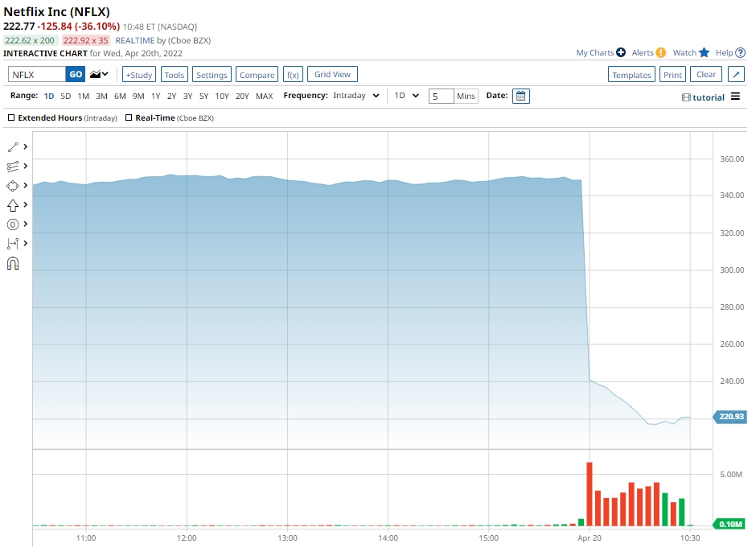Expand the measurement tool options chevron
Viewport: 756px width, 552px height.
point(26,243)
